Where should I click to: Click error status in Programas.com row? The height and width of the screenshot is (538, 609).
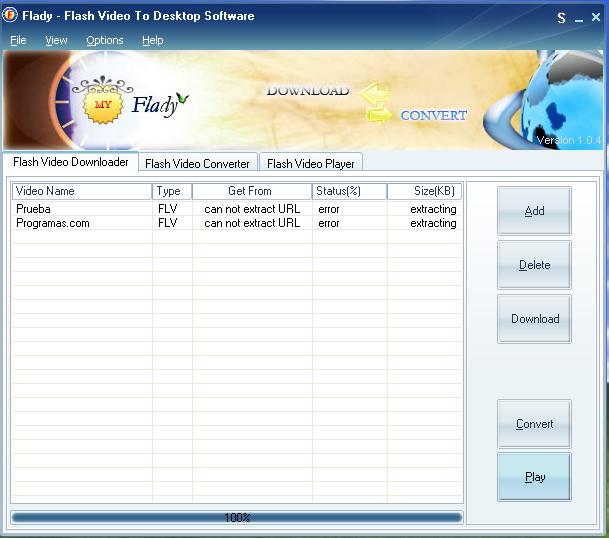pyautogui.click(x=329, y=223)
